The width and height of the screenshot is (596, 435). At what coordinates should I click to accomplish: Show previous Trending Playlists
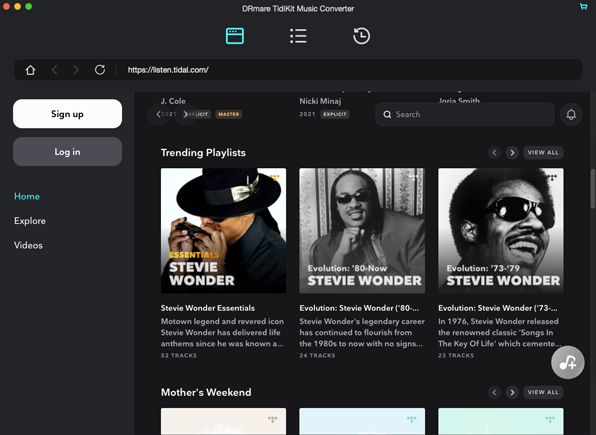[494, 153]
